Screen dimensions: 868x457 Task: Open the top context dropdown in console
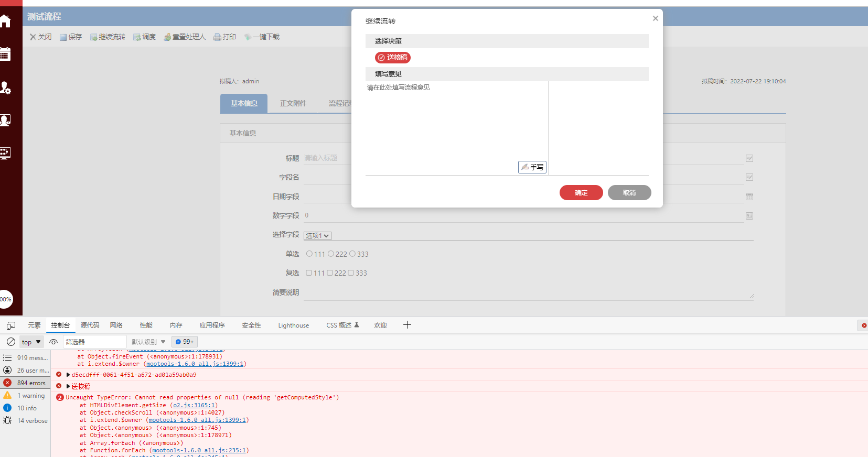[31, 342]
